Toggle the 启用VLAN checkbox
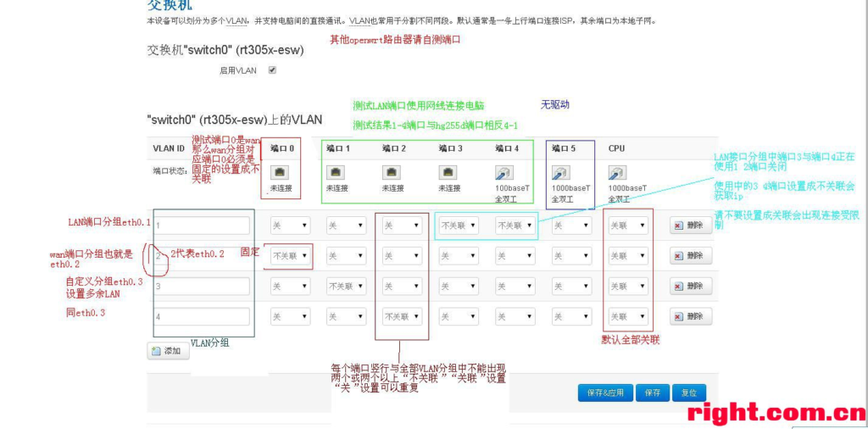Image resolution: width=868 pixels, height=429 pixels. pos(272,70)
